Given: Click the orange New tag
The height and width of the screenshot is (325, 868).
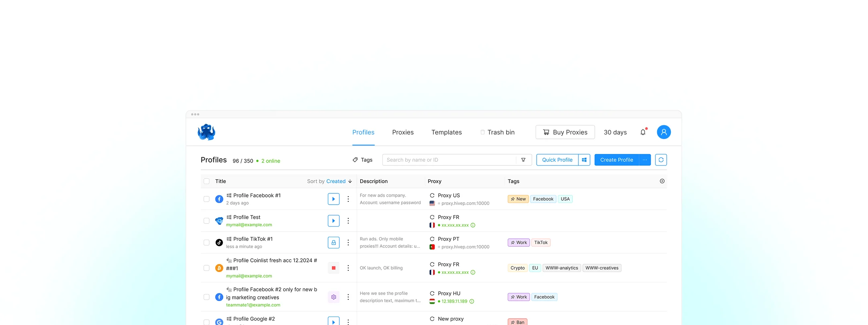Looking at the screenshot, I should pos(518,199).
